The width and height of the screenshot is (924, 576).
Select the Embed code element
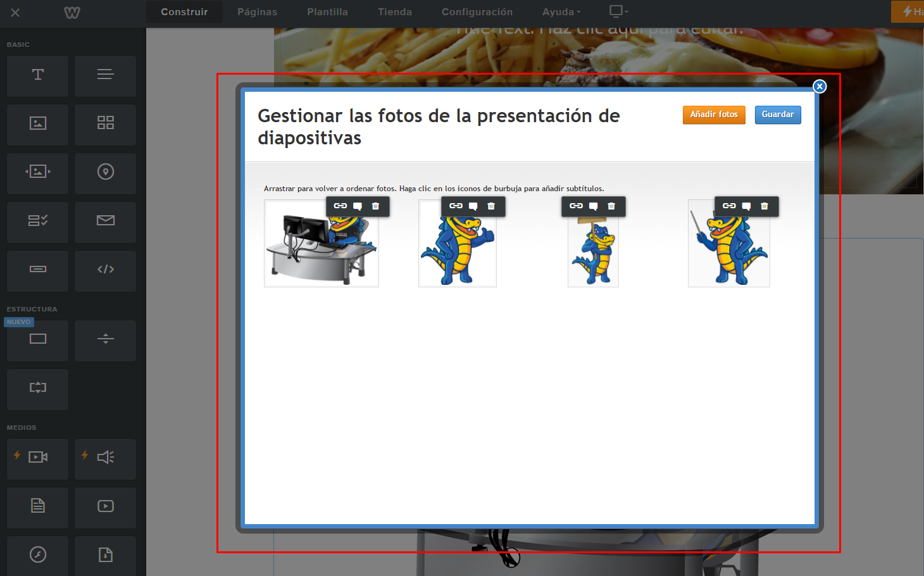(x=105, y=270)
